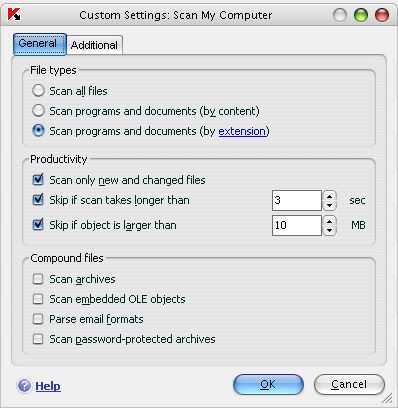
Task: Select Scan all files option
Action: pos(38,91)
